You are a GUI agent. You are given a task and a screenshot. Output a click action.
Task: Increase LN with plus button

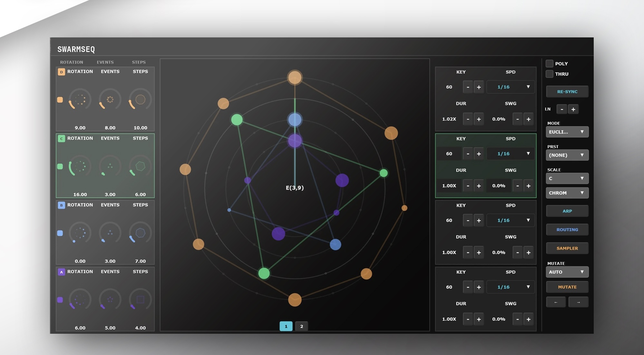tap(573, 109)
